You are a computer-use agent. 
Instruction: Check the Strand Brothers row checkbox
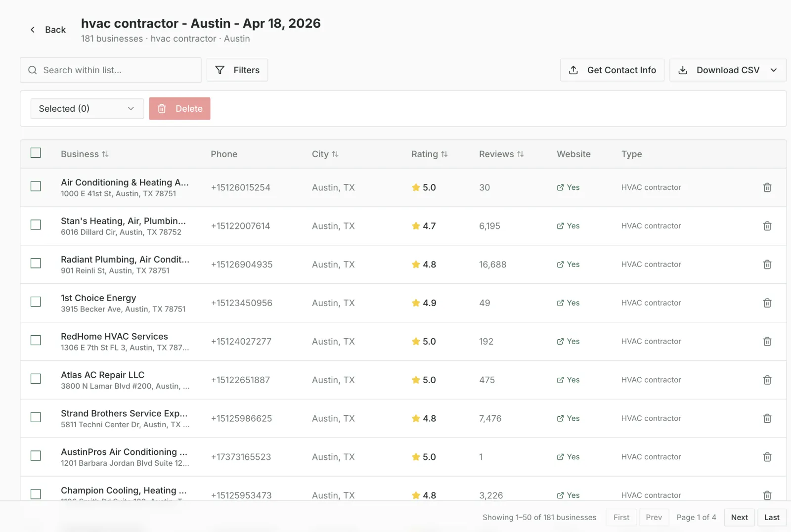(x=36, y=417)
